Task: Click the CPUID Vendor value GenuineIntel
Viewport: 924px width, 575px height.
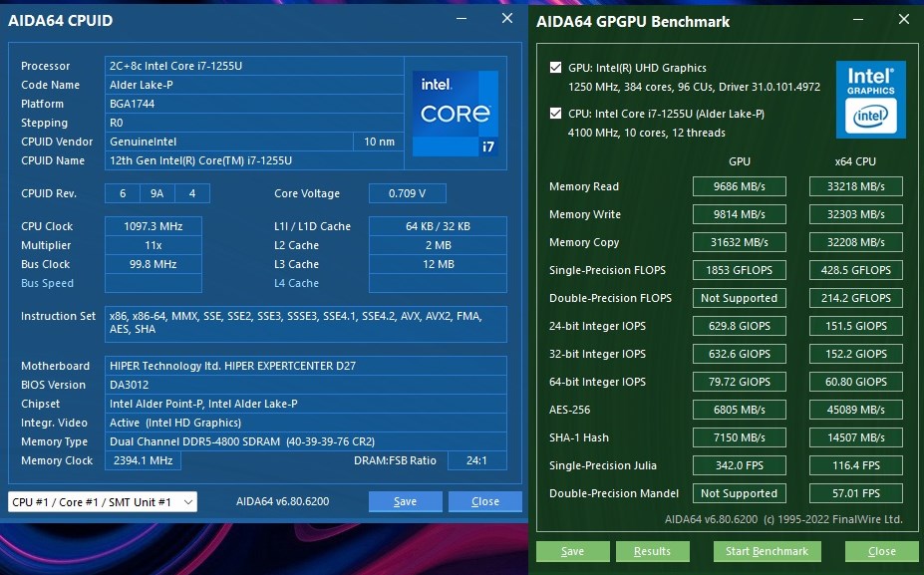Action: [x=229, y=142]
